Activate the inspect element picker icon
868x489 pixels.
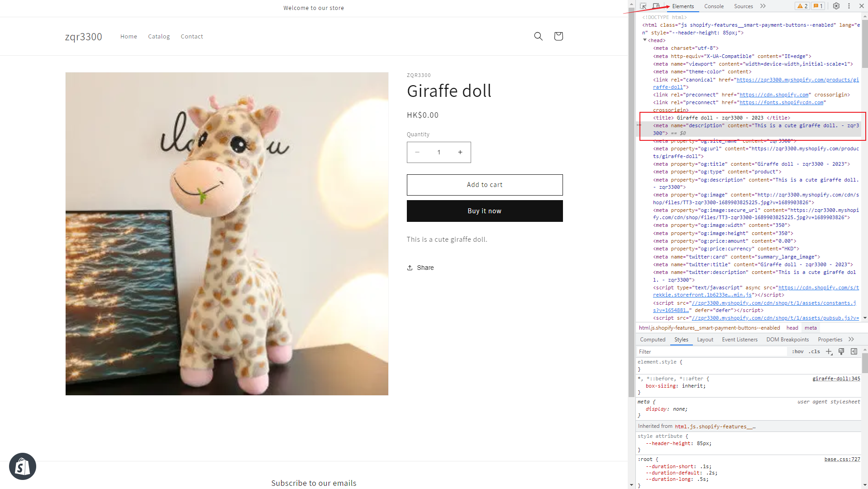coord(643,6)
